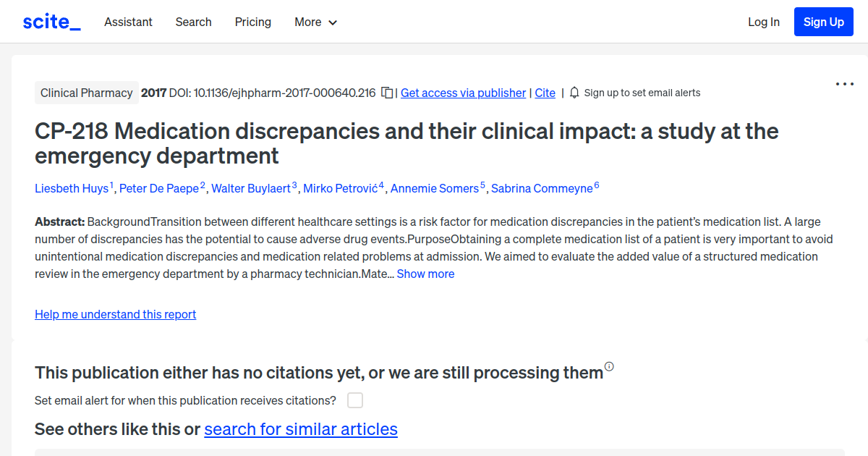The height and width of the screenshot is (456, 868).
Task: Copy the DOI using the copy icon
Action: 387,93
